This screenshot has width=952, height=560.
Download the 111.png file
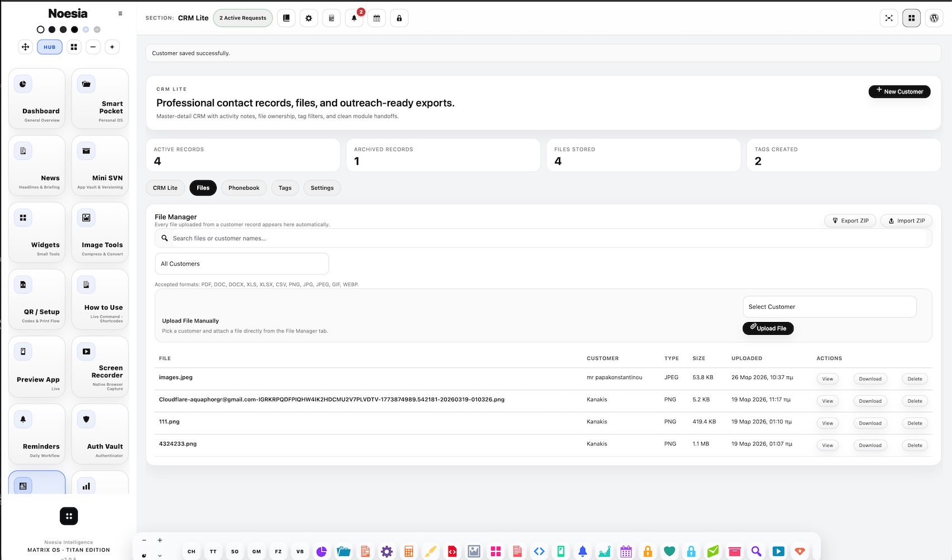tap(870, 423)
